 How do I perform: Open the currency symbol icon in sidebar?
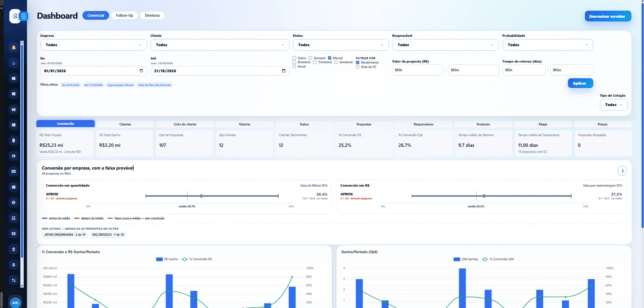[x=14, y=140]
